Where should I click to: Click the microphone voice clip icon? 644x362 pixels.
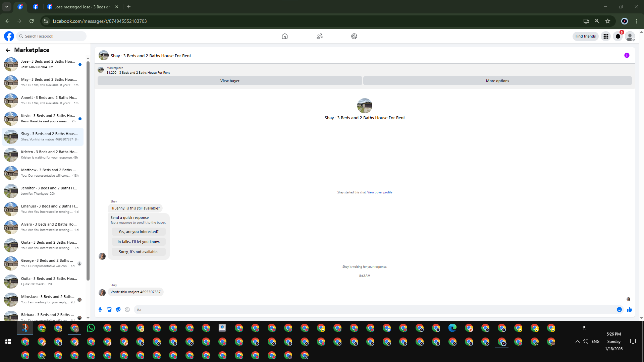[x=100, y=310]
